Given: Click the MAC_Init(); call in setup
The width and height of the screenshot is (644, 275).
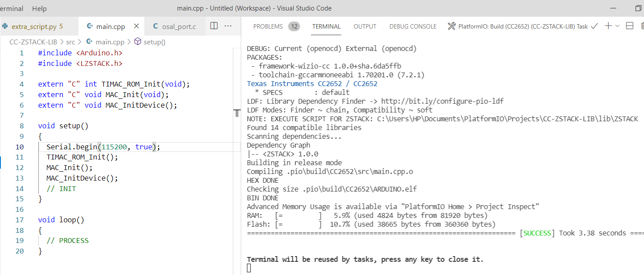Looking at the screenshot, I should [x=69, y=167].
